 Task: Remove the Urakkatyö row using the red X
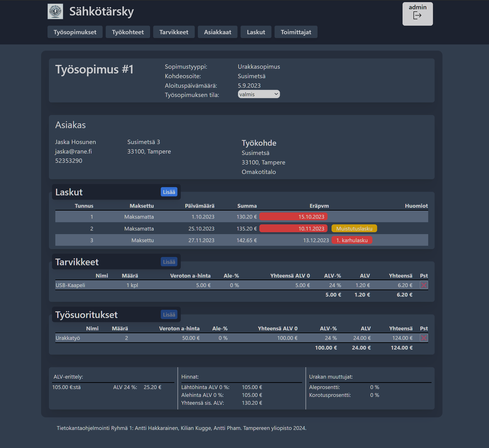(x=424, y=337)
